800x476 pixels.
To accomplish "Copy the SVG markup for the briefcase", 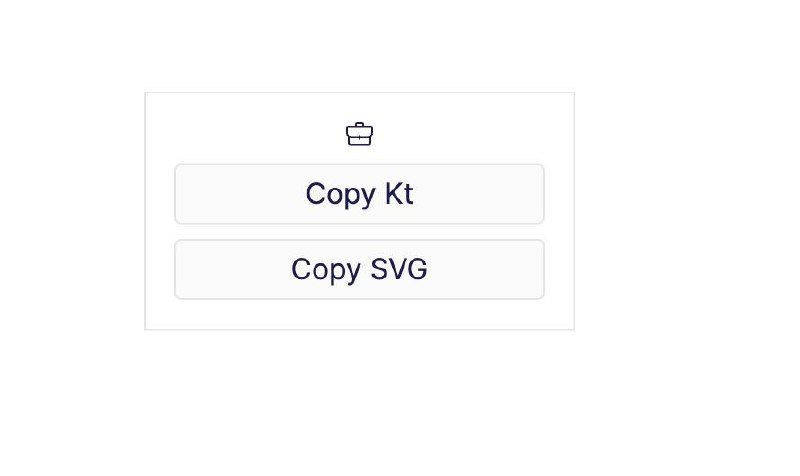I will coord(359,269).
